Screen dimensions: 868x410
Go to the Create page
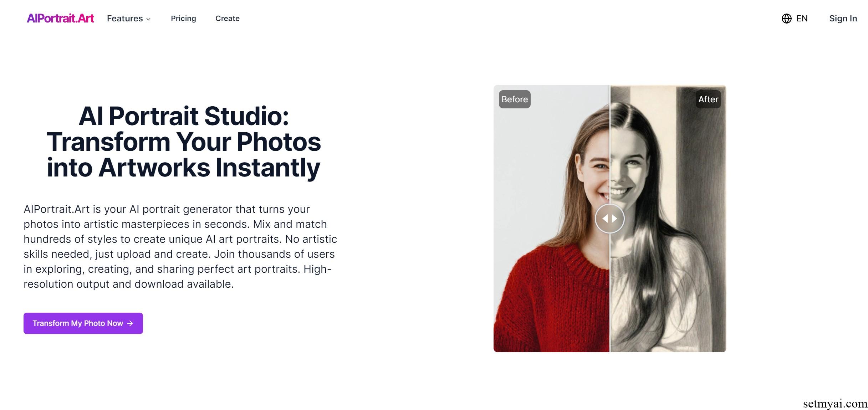point(228,19)
